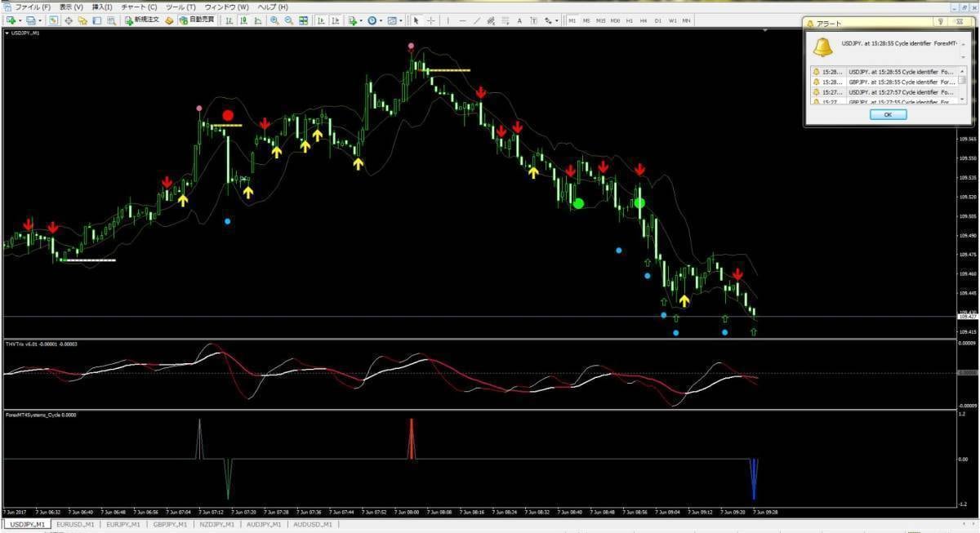
Task: Select the vertical line drawing tool
Action: click(448, 20)
